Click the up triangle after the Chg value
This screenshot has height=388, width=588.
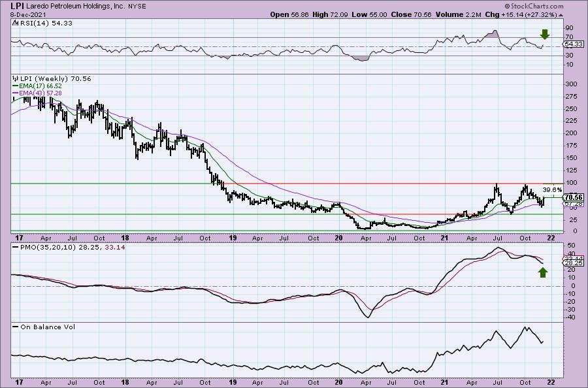[561, 15]
